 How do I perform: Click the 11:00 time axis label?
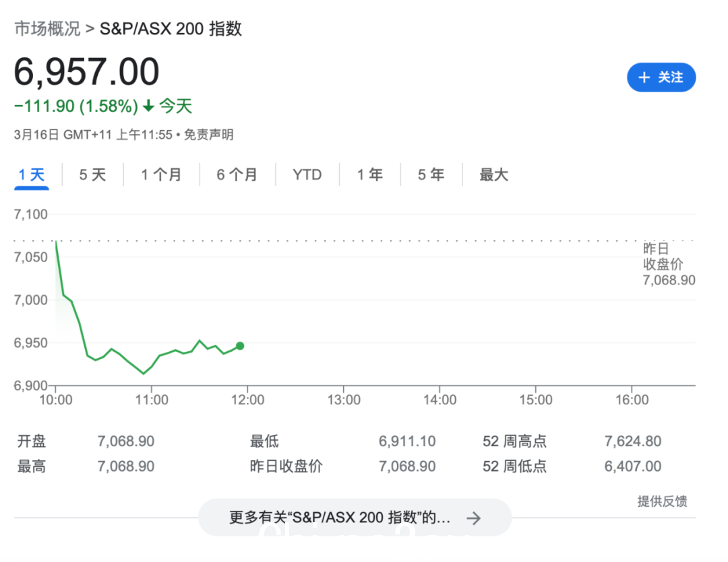tap(152, 400)
